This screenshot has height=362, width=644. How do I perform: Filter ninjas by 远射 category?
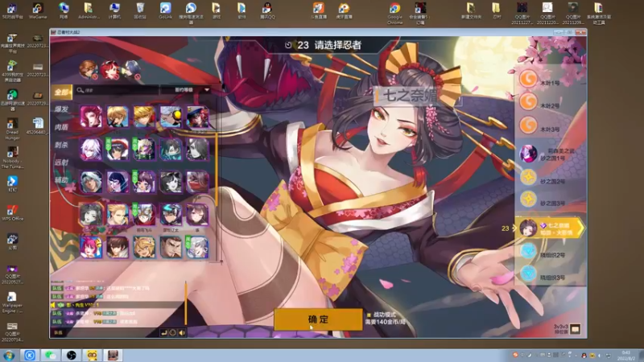pyautogui.click(x=62, y=162)
